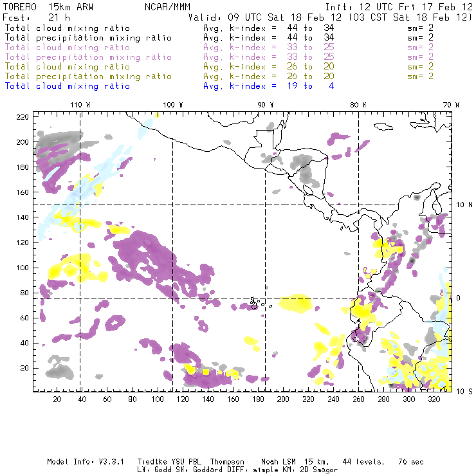Click the "240" tick label on the horizontal axis
Screen dimensions: 476x476
coord(333,399)
